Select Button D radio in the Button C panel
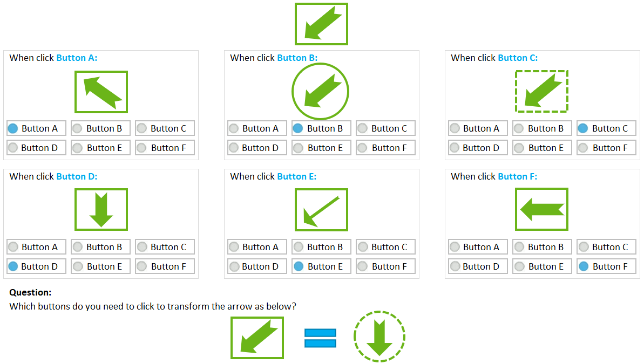Viewport: 644px width, 364px height. tap(455, 148)
